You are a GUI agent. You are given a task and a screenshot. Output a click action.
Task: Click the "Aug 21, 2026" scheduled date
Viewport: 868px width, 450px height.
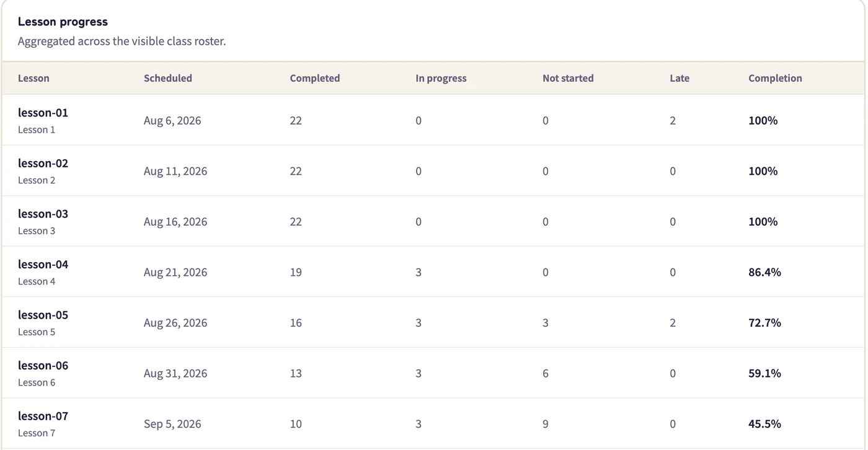(175, 272)
